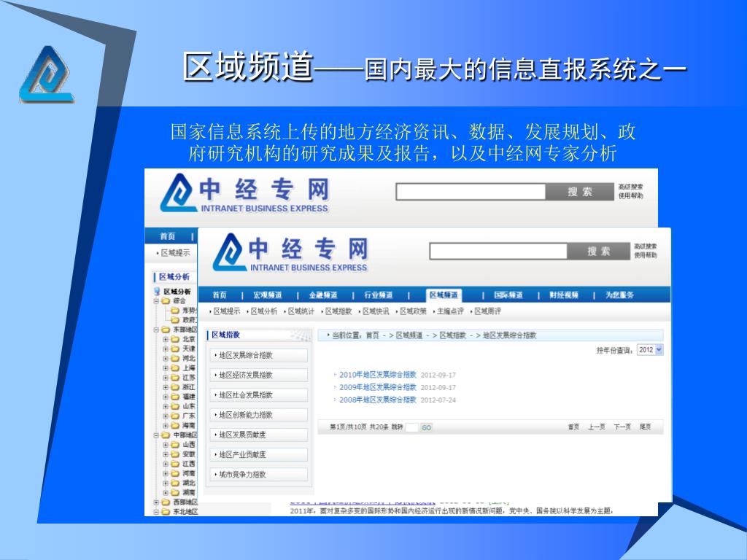Open the 为您服务 tab
This screenshot has height=560, width=747.
tap(620, 295)
